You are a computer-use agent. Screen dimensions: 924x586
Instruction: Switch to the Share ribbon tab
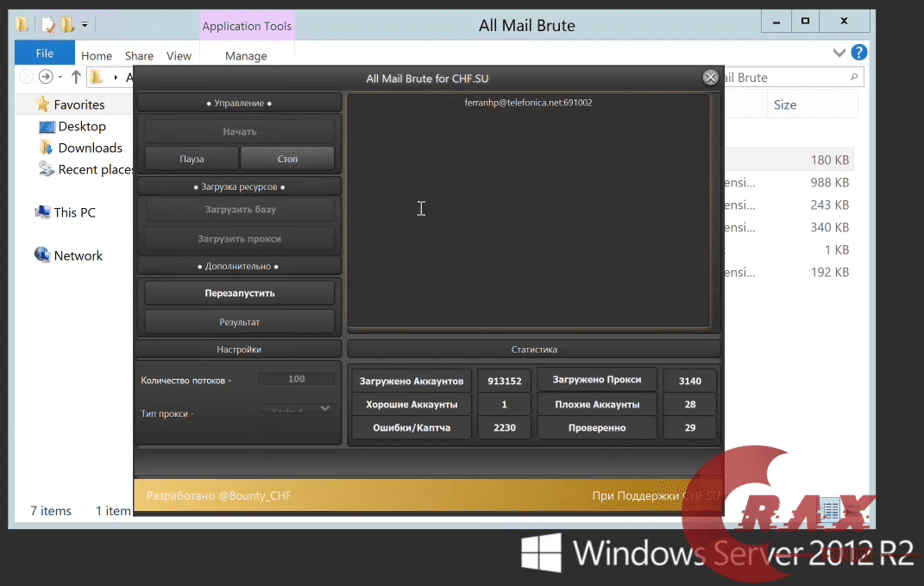(139, 55)
